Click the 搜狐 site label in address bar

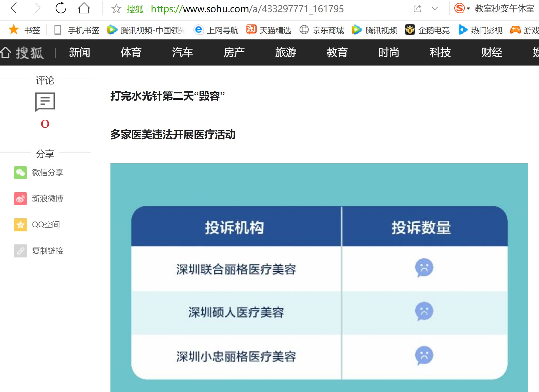click(135, 9)
